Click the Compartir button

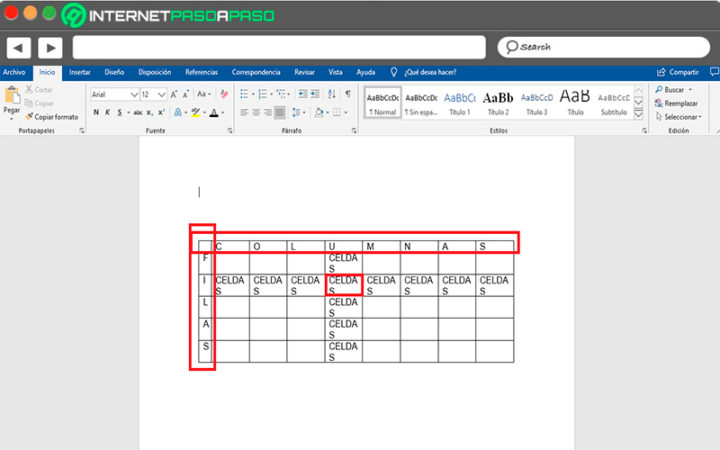coord(678,72)
